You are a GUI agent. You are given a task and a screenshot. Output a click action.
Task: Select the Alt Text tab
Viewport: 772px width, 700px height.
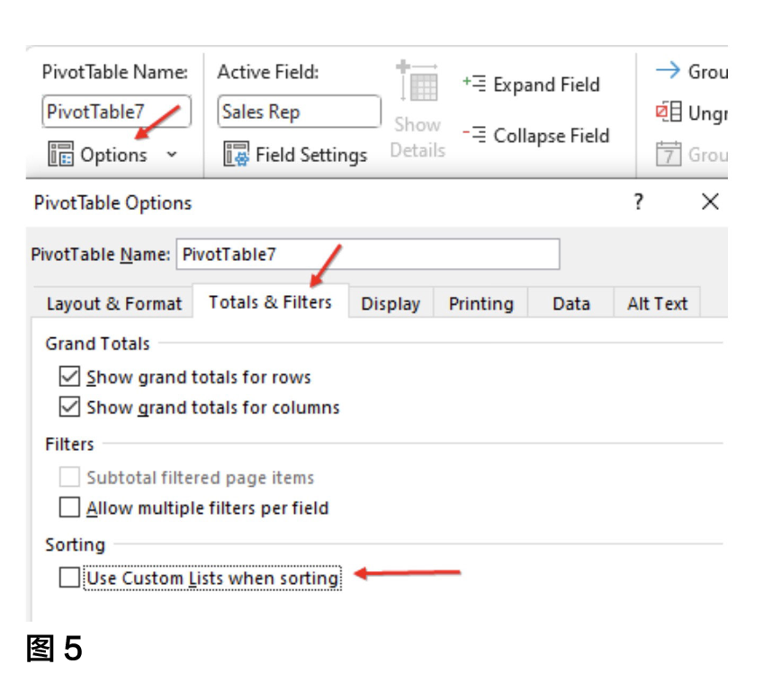(x=657, y=304)
